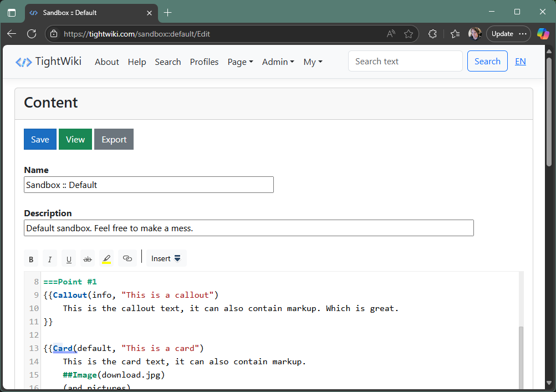
Task: Focus the Search text input field
Action: 405,62
